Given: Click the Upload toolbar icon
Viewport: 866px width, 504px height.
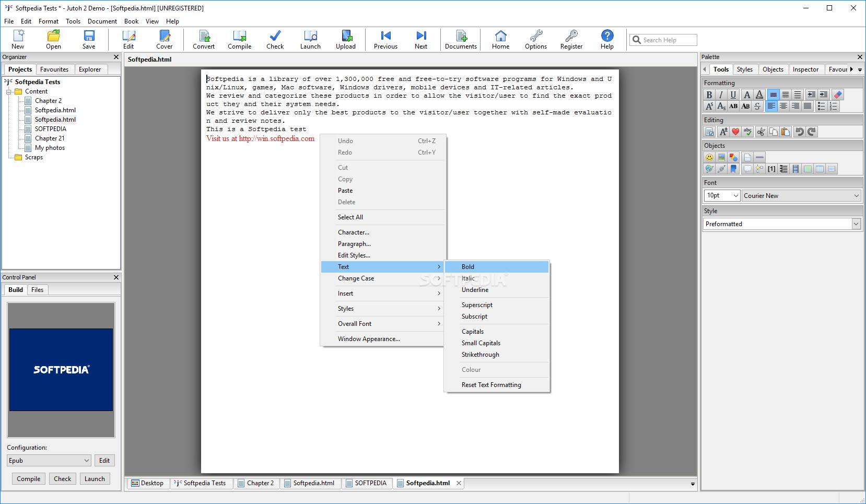Looking at the screenshot, I should pos(346,40).
